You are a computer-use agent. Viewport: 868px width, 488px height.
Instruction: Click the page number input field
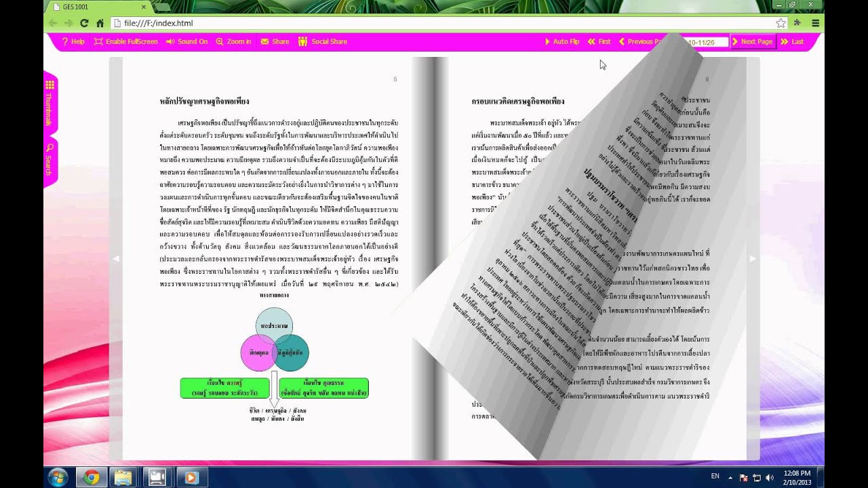[x=707, y=42]
